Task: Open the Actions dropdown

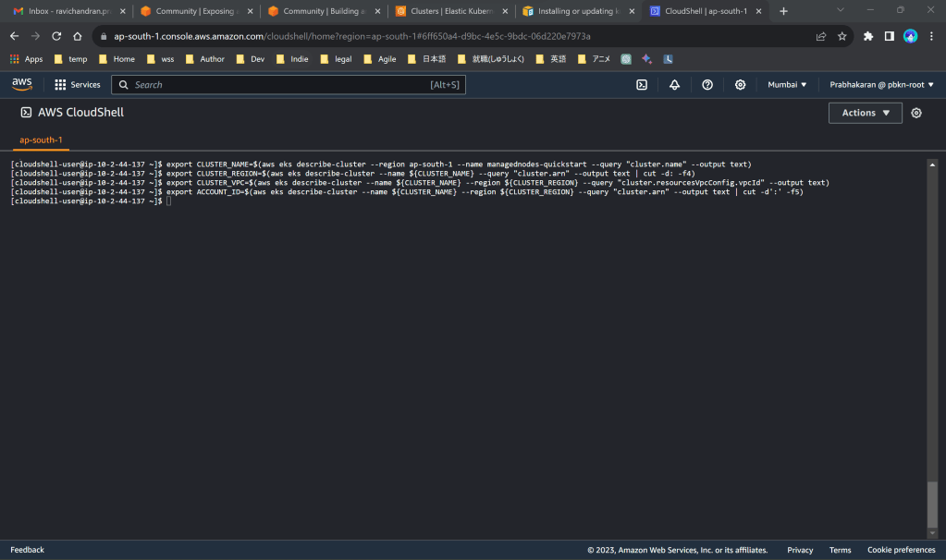Action: coord(865,113)
